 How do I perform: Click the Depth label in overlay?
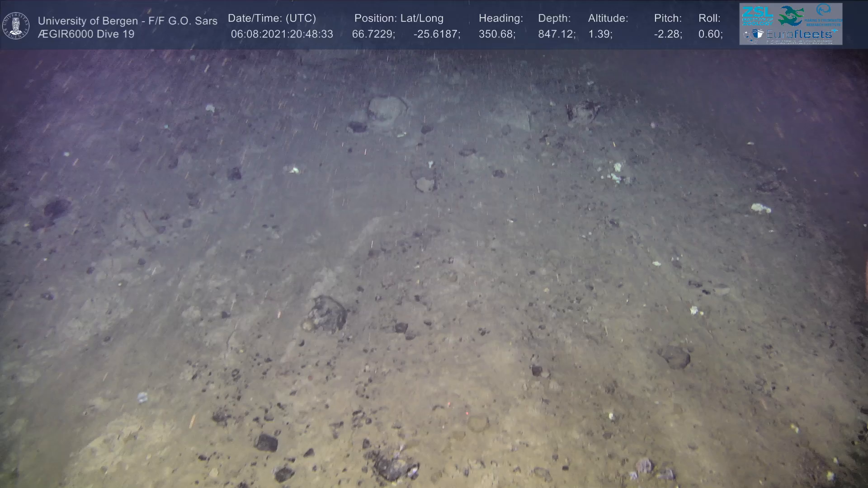point(554,19)
